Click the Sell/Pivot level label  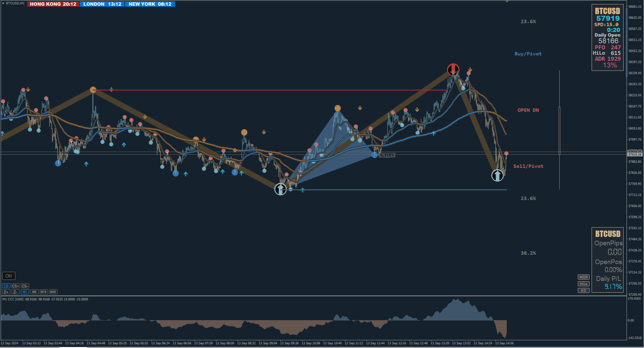[528, 166]
